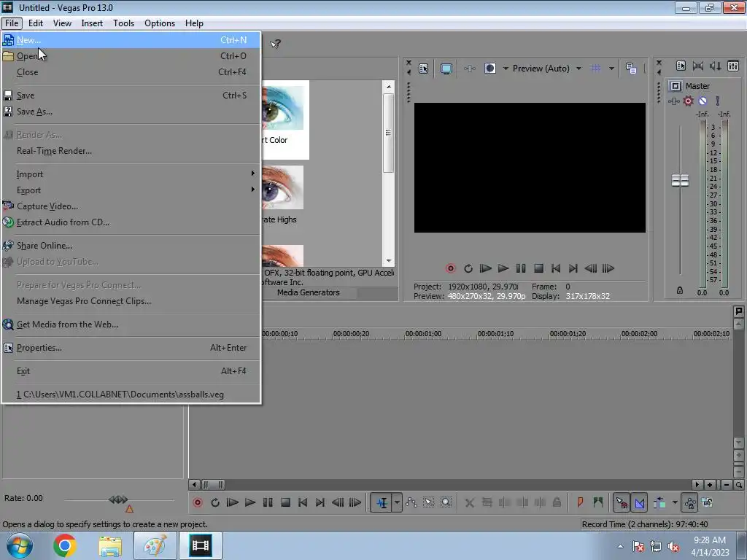The image size is (747, 560).
Task: Toggle Auto Ripple in the bottom toolbar
Action: 659,502
